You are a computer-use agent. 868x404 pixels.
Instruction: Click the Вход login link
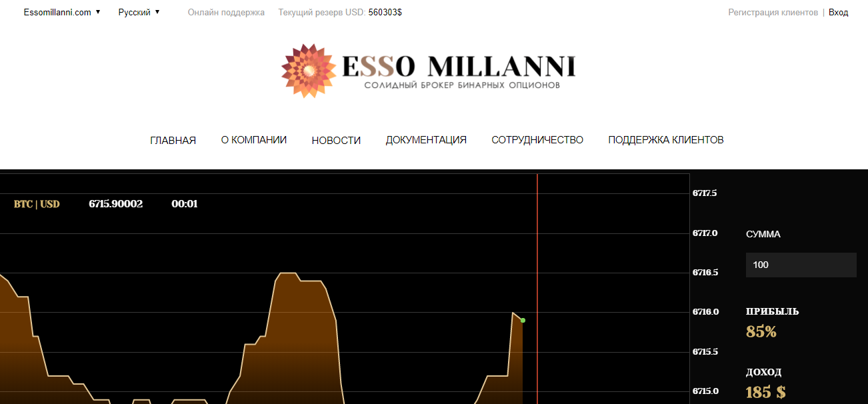pyautogui.click(x=838, y=12)
